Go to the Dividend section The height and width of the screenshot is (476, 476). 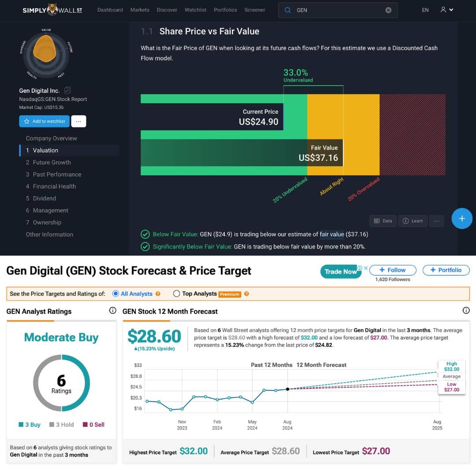click(x=41, y=198)
